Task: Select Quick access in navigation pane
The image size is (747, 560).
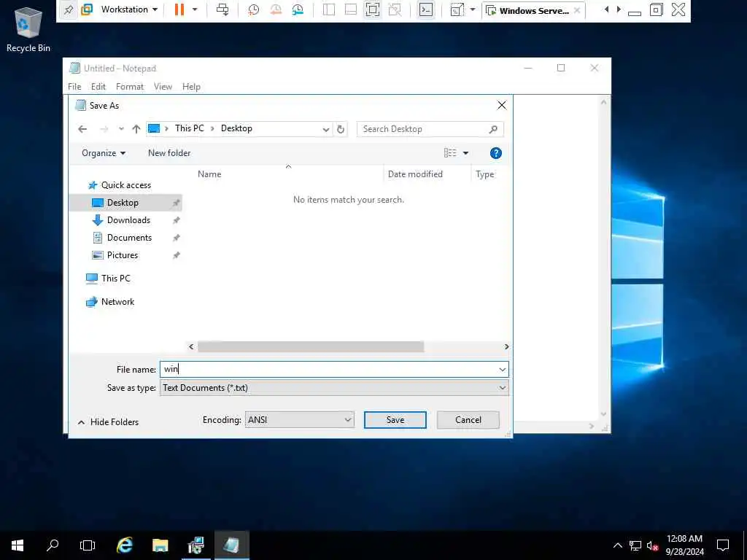Action: pos(125,185)
